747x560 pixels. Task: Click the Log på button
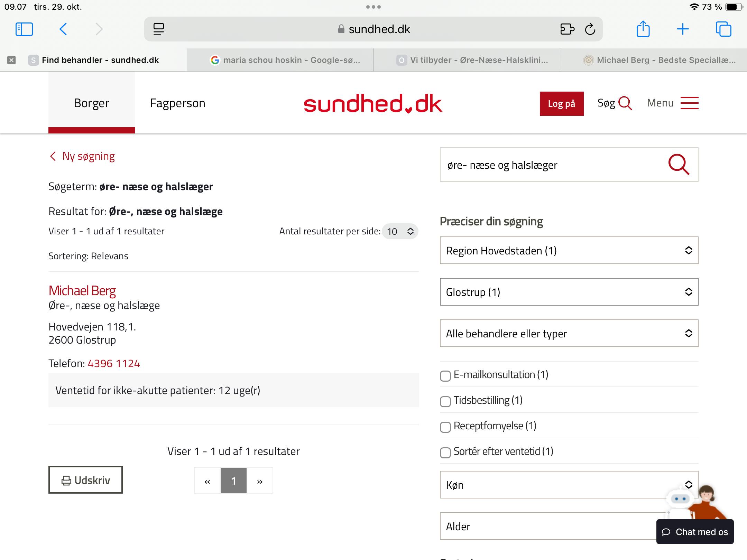pyautogui.click(x=561, y=103)
